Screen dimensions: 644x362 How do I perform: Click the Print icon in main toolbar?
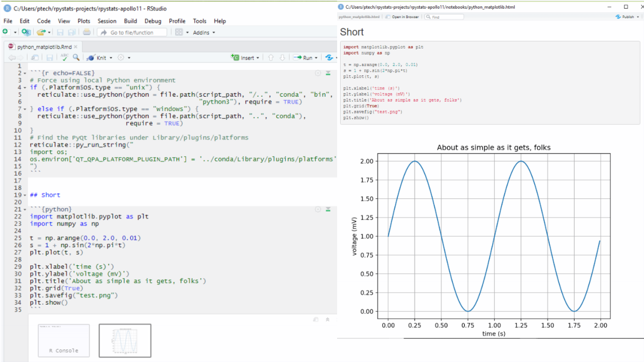tap(87, 32)
